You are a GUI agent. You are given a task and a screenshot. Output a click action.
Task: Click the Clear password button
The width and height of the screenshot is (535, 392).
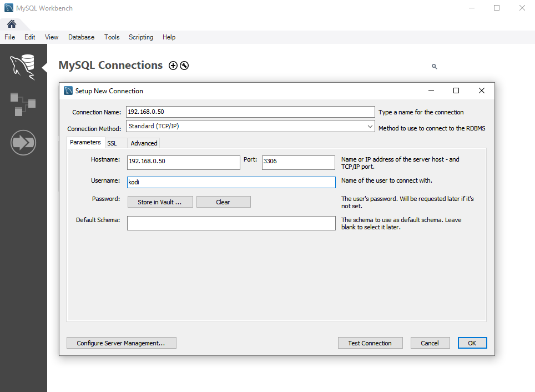click(x=224, y=202)
